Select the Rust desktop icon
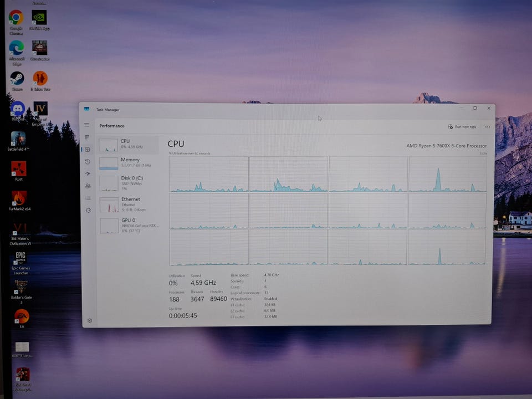 click(19, 171)
